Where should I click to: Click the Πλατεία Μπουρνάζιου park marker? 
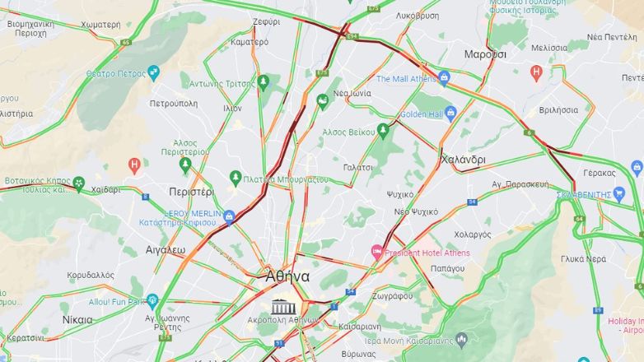pos(236,179)
